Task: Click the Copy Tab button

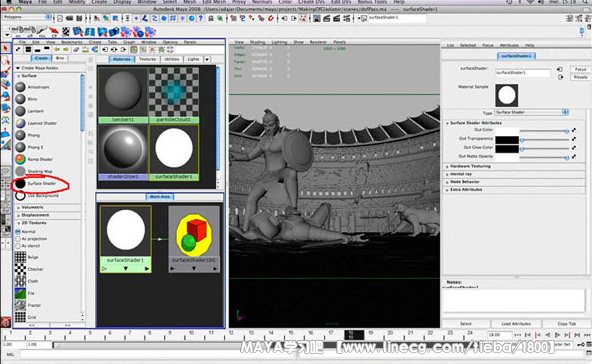Action: coord(567,324)
